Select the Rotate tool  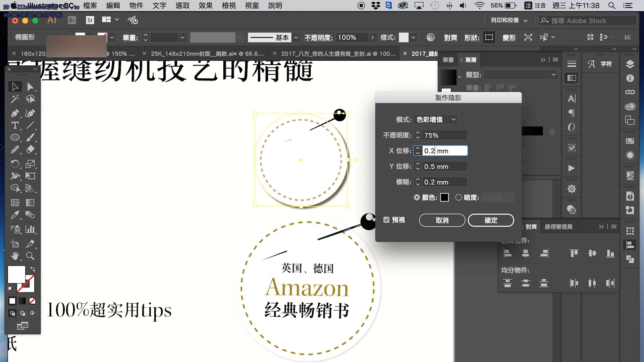pos(15,164)
